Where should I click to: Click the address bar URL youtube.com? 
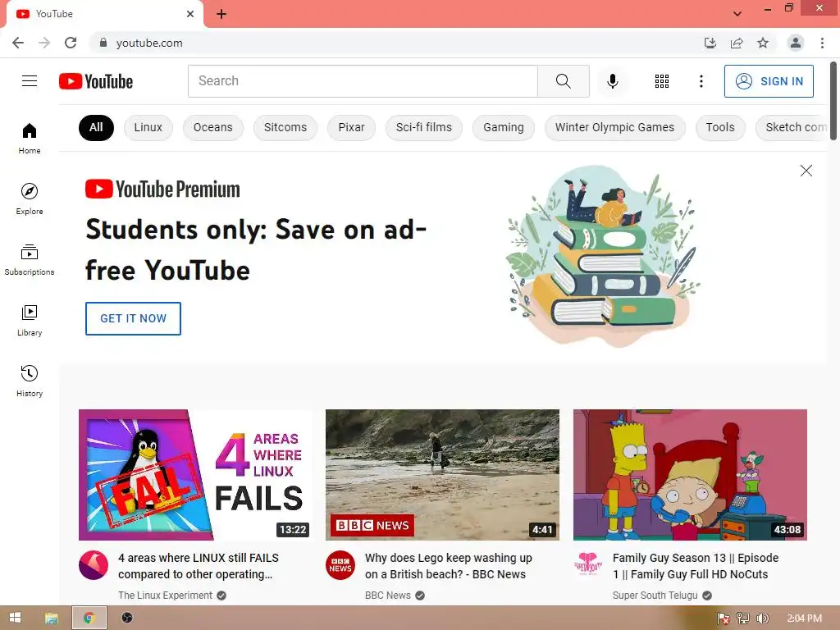click(x=149, y=43)
